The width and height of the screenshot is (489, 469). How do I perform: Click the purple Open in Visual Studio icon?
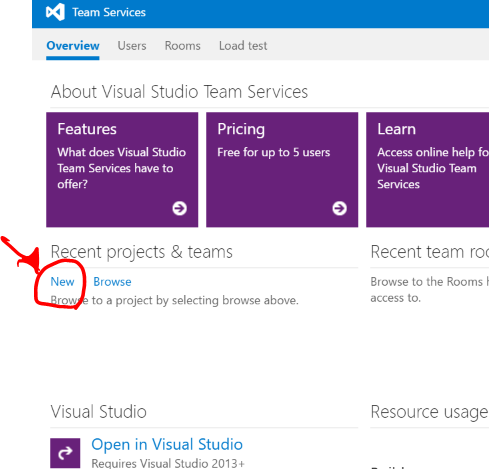pos(65,453)
